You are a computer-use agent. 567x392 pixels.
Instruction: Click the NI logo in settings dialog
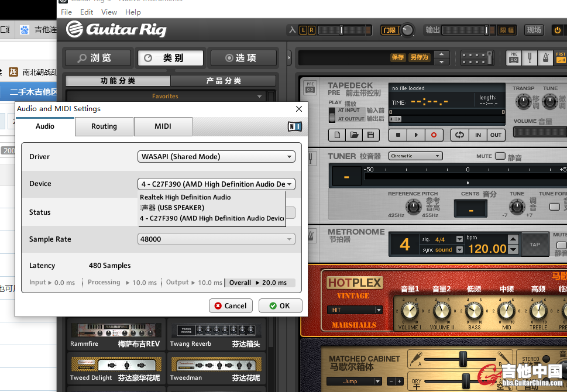coord(295,126)
